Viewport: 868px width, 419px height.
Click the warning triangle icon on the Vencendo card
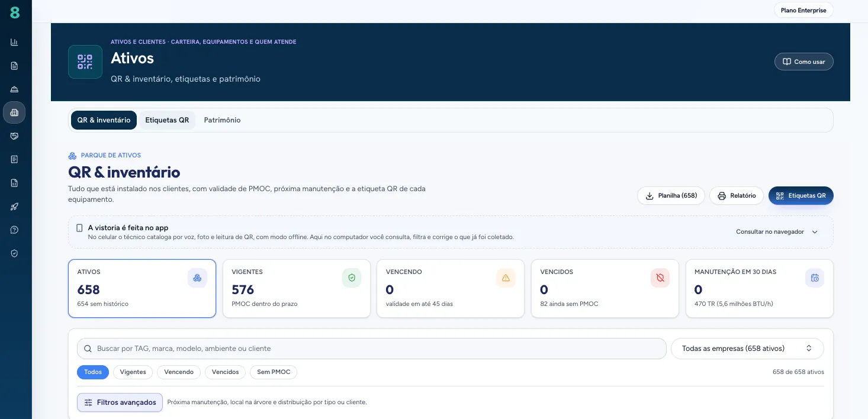tap(506, 278)
